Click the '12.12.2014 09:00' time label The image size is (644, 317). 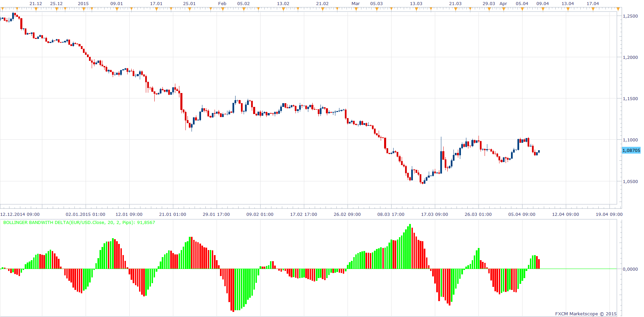(x=20, y=214)
